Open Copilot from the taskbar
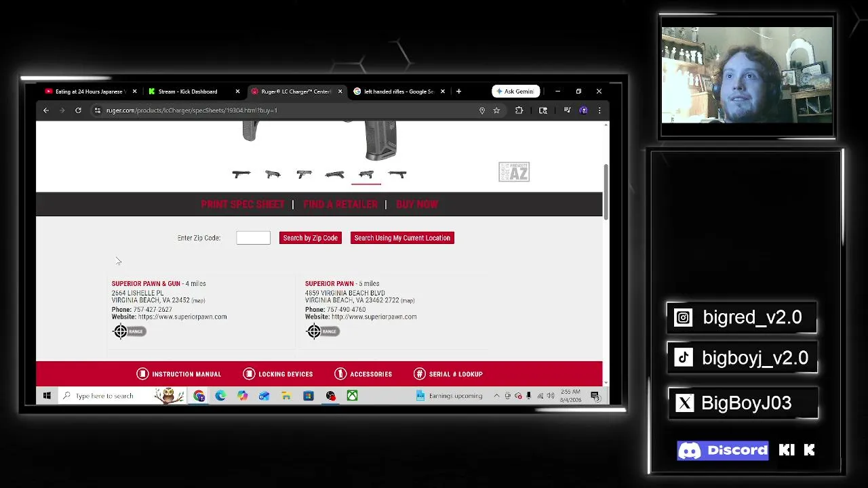The width and height of the screenshot is (868, 488). (x=242, y=396)
